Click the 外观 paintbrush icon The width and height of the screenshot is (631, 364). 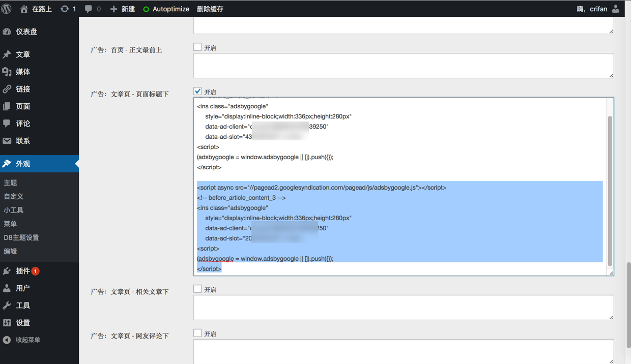7,164
